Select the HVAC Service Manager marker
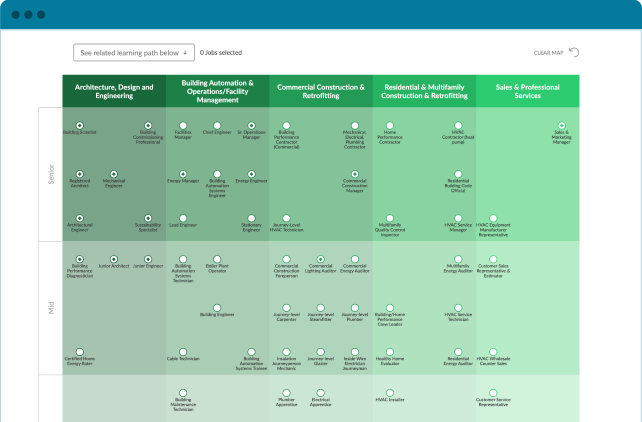This screenshot has width=642, height=422. coord(457,219)
